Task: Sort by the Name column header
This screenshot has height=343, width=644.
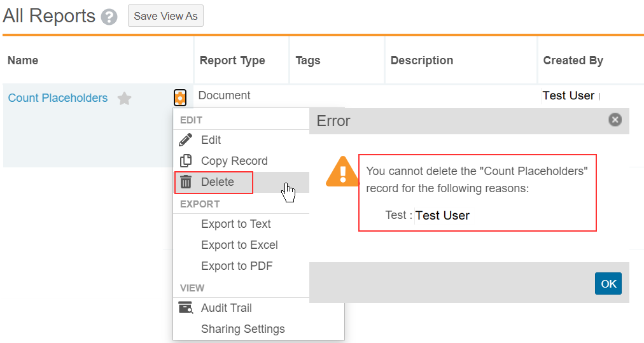Action: (x=23, y=60)
